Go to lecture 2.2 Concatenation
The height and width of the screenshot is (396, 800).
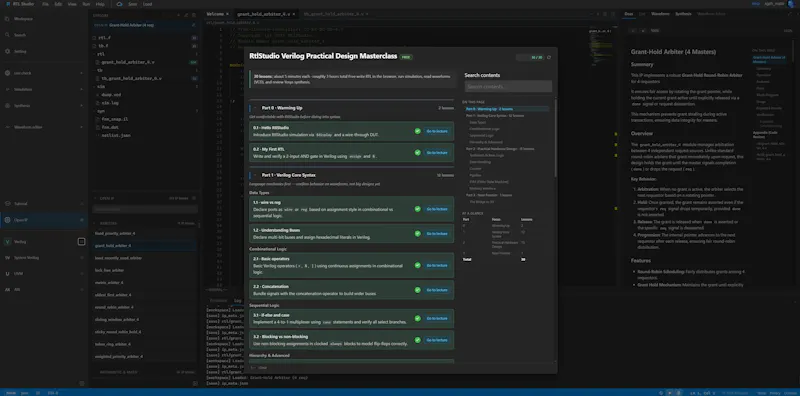[x=437, y=290]
